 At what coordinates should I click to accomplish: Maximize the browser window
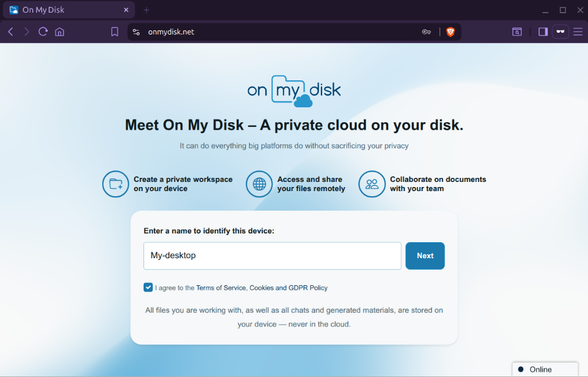(563, 10)
